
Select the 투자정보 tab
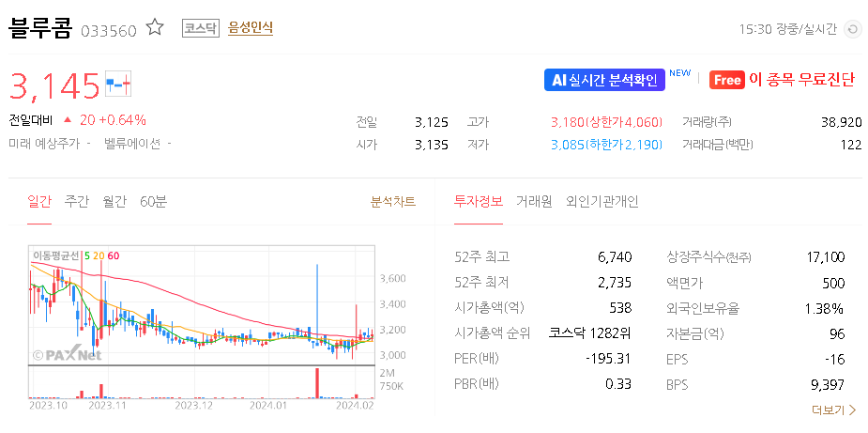pyautogui.click(x=479, y=202)
